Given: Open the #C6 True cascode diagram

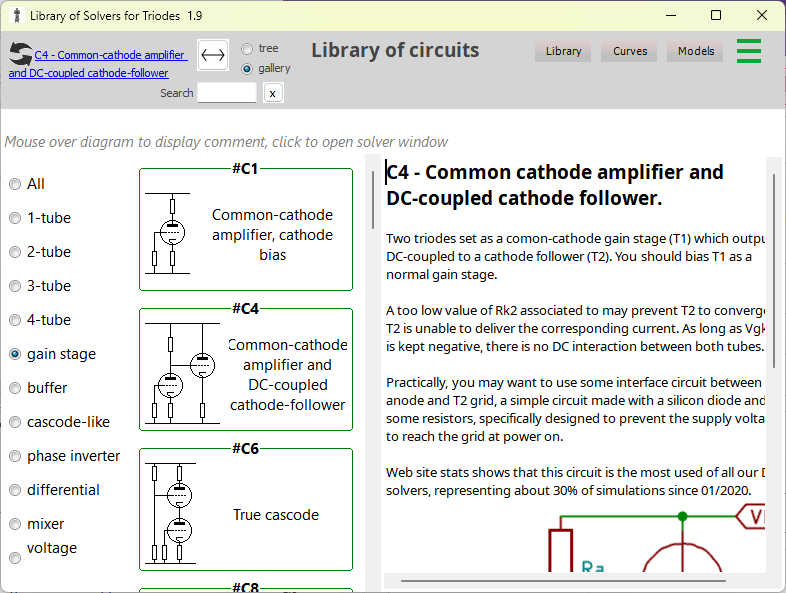Looking at the screenshot, I should 246,509.
